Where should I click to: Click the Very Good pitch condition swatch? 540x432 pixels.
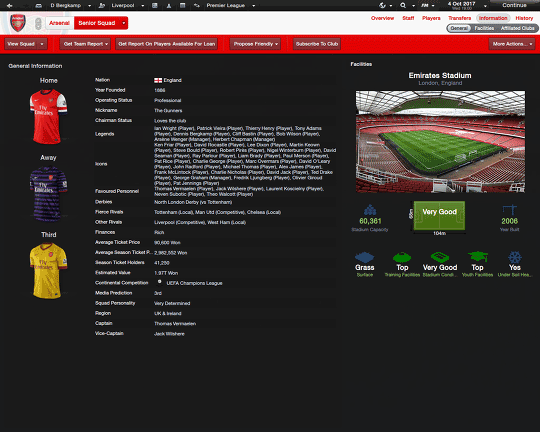[x=439, y=216]
